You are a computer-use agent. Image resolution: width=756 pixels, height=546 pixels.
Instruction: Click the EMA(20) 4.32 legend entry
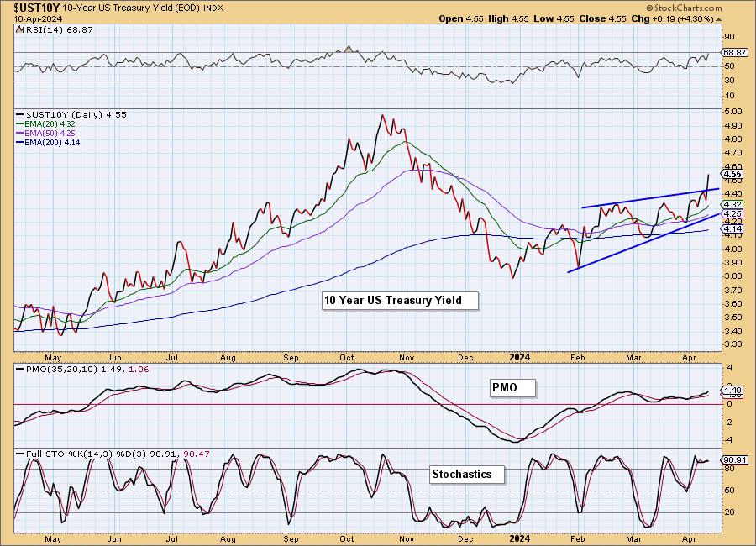[x=46, y=124]
